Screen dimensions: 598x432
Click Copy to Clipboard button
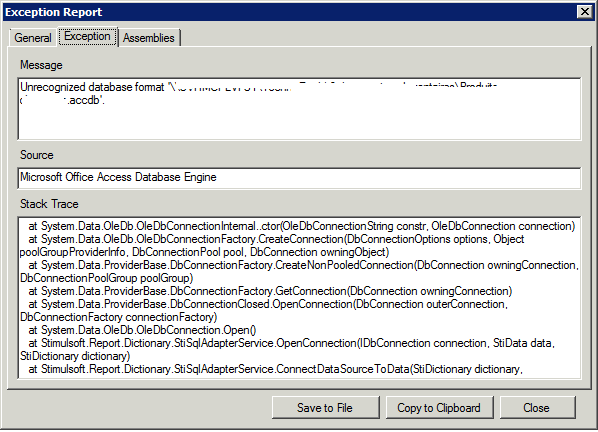tap(439, 408)
